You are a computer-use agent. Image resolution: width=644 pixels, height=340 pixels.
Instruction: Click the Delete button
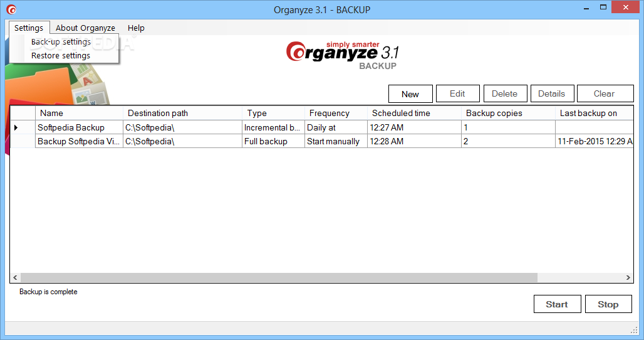(505, 93)
